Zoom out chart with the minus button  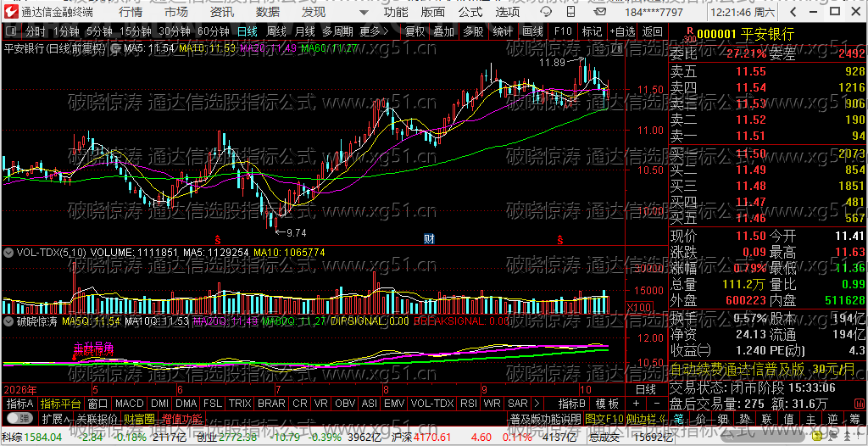(656, 404)
